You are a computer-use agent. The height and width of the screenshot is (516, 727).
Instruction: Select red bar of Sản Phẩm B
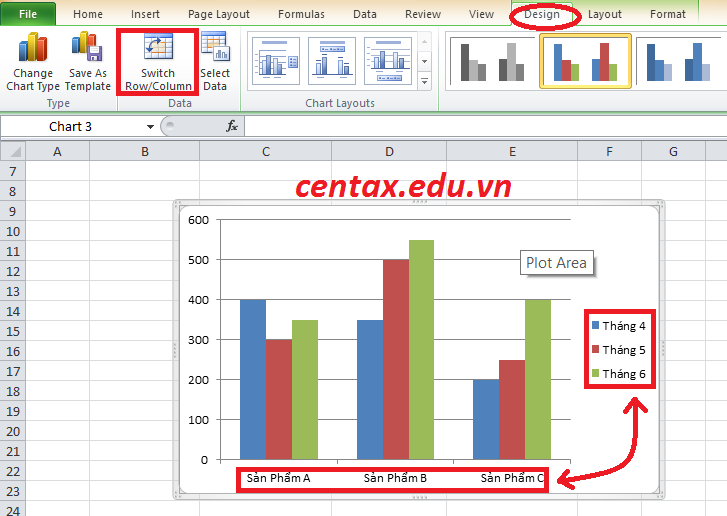[x=396, y=359]
